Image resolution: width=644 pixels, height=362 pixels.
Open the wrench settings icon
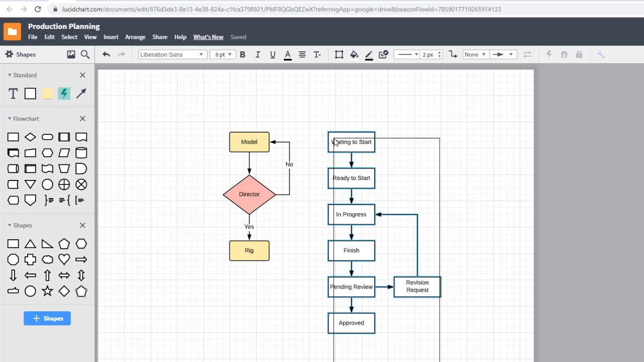click(x=601, y=54)
